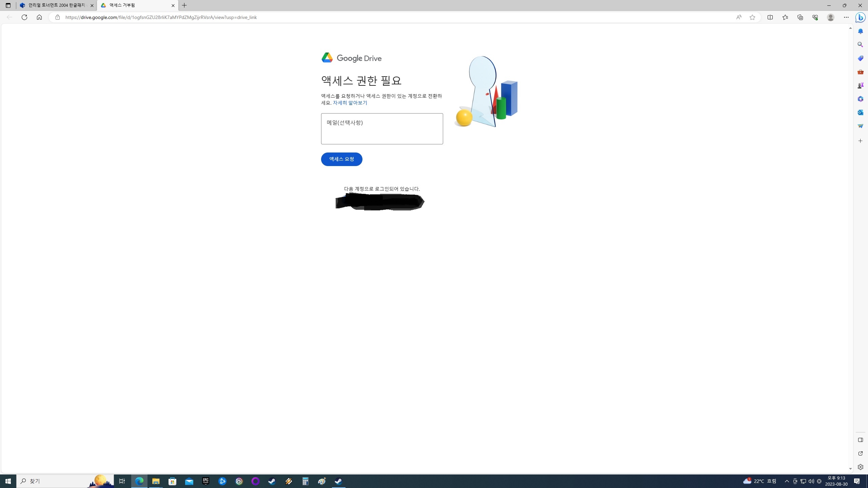
Task: Open Mail app from taskbar
Action: [x=189, y=481]
